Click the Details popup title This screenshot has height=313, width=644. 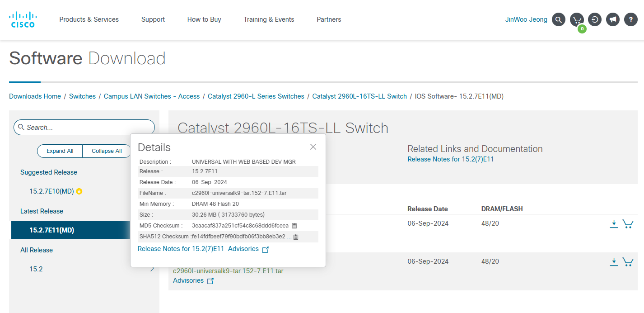point(154,147)
